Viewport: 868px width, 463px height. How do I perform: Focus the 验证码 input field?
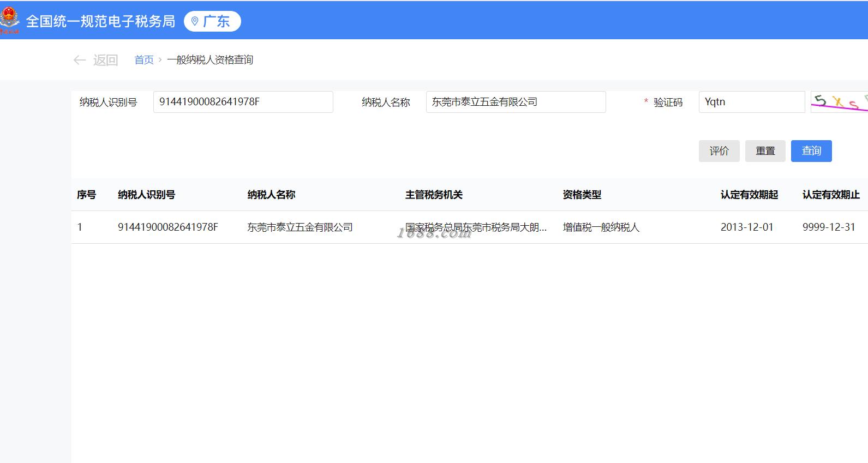751,102
